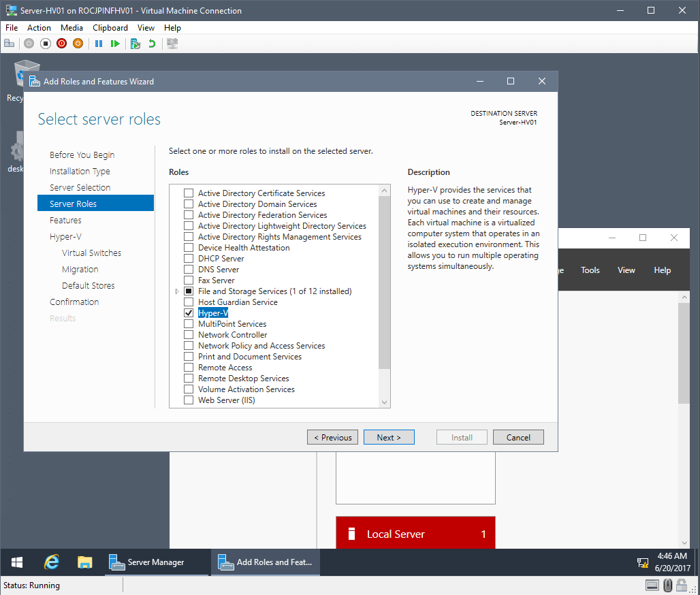Open the File menu
The height and width of the screenshot is (595, 700).
12,28
